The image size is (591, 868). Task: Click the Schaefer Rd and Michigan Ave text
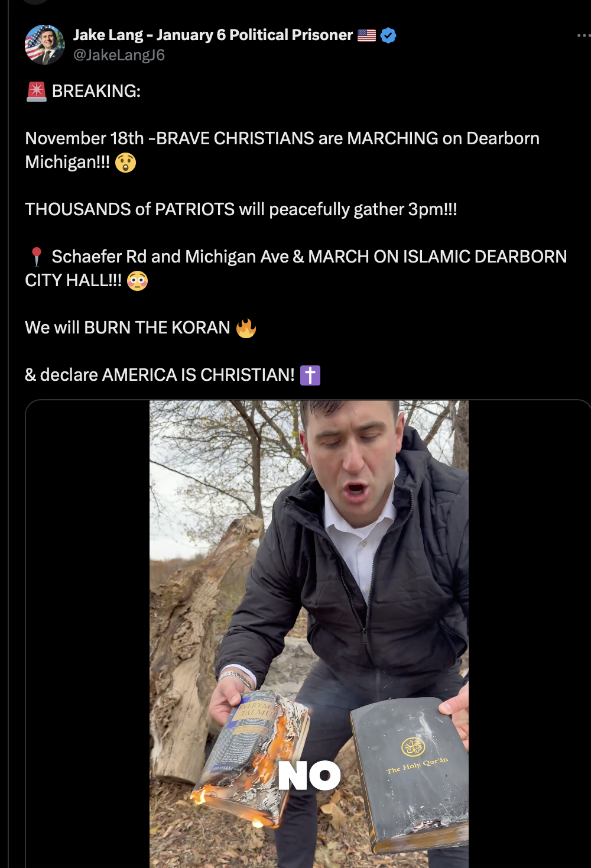point(171,257)
